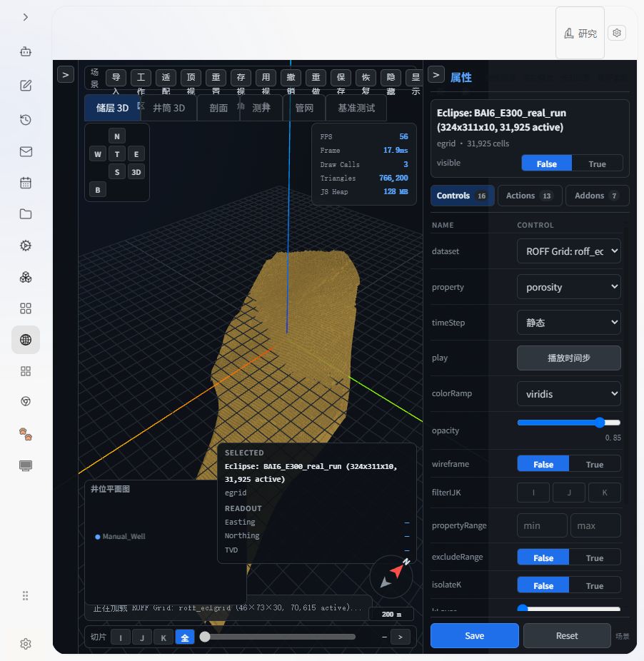Image resolution: width=644 pixels, height=661 pixels.
Task: Open settings gear at sidebar bottom
Action: click(x=26, y=644)
